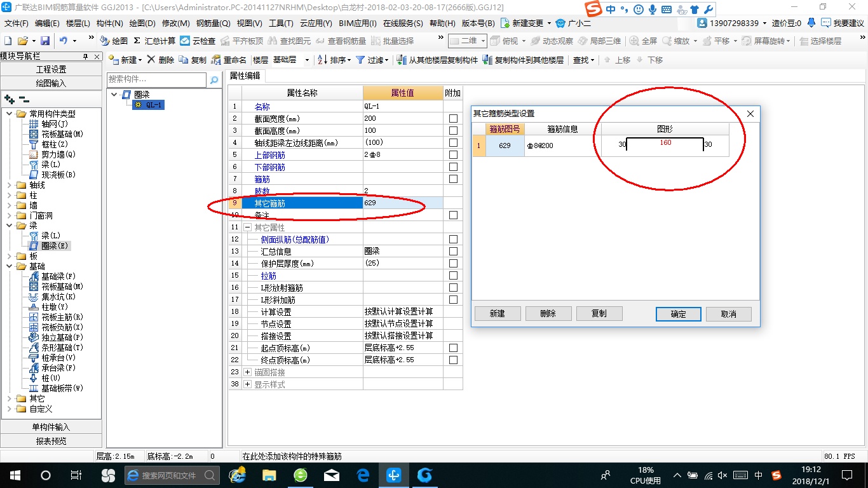
Task: Toggle 附加 checkbox for 下部钢筋
Action: (453, 167)
